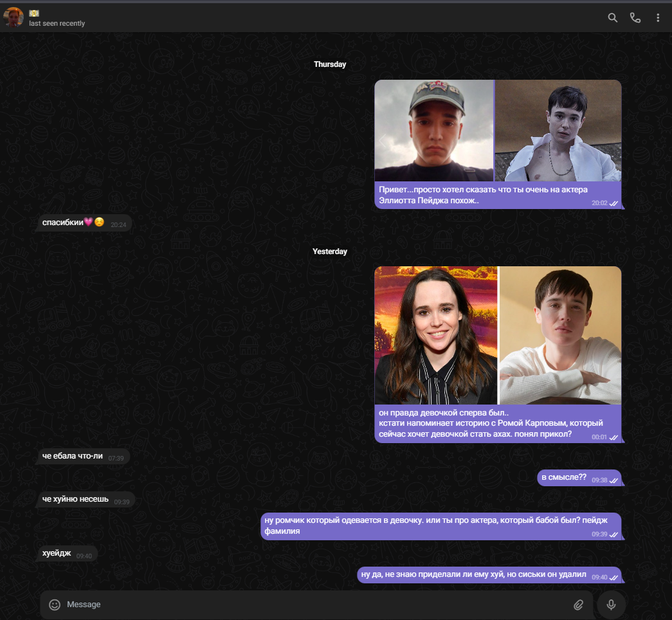Open the emoji picker in message box
Viewport: 672px width, 620px height.
55,605
